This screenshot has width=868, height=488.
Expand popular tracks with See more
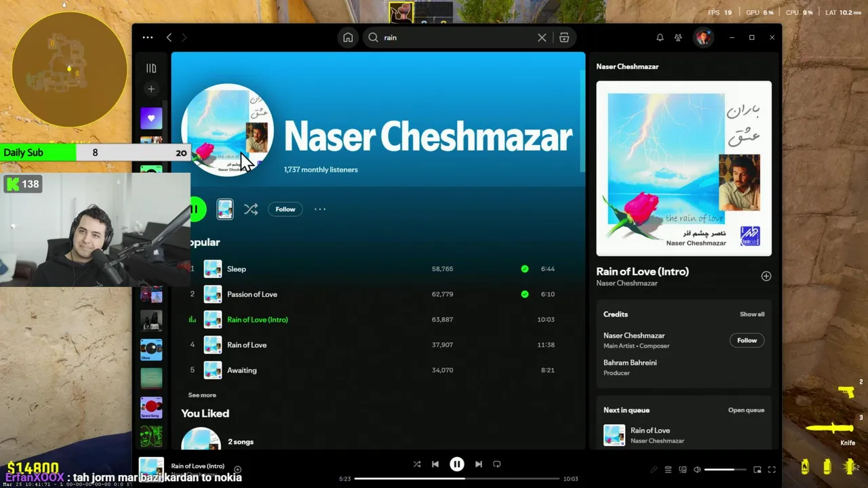[202, 395]
